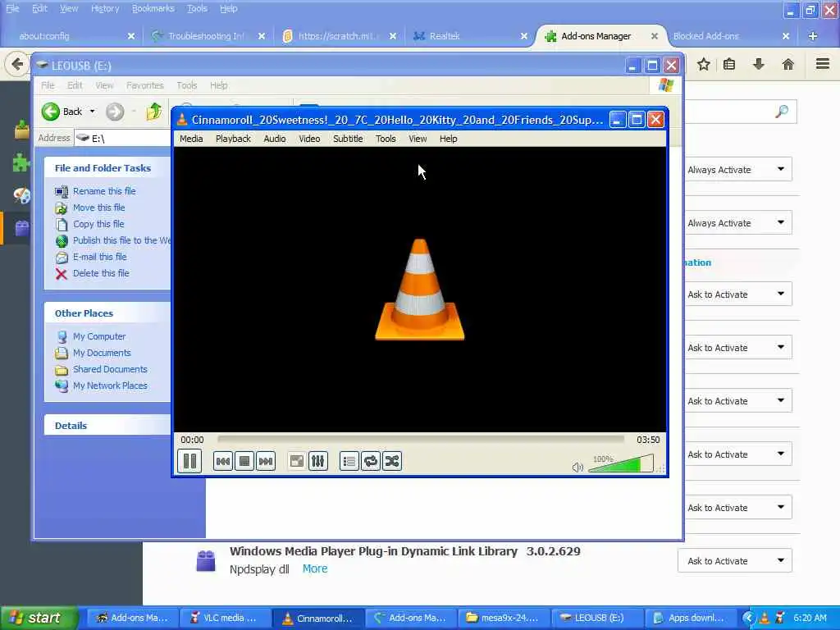Open VLC View menu
This screenshot has height=630, width=840.
coord(418,139)
